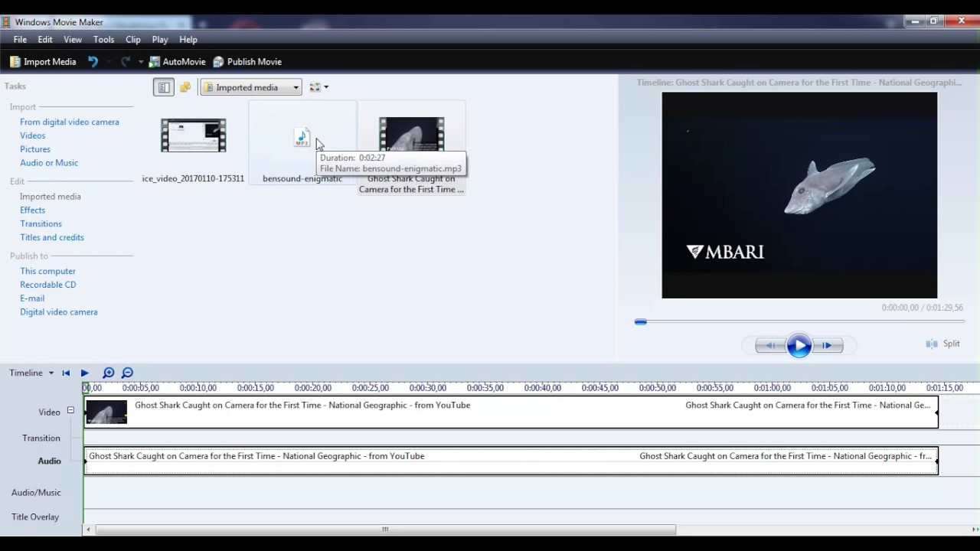980x551 pixels.
Task: Click the Redo arrow icon
Action: click(126, 62)
